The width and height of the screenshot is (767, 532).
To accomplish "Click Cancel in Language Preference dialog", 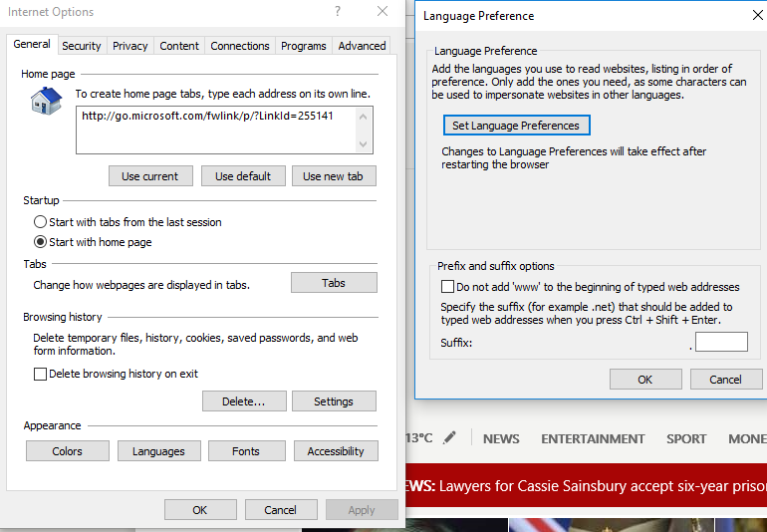I will (x=726, y=380).
